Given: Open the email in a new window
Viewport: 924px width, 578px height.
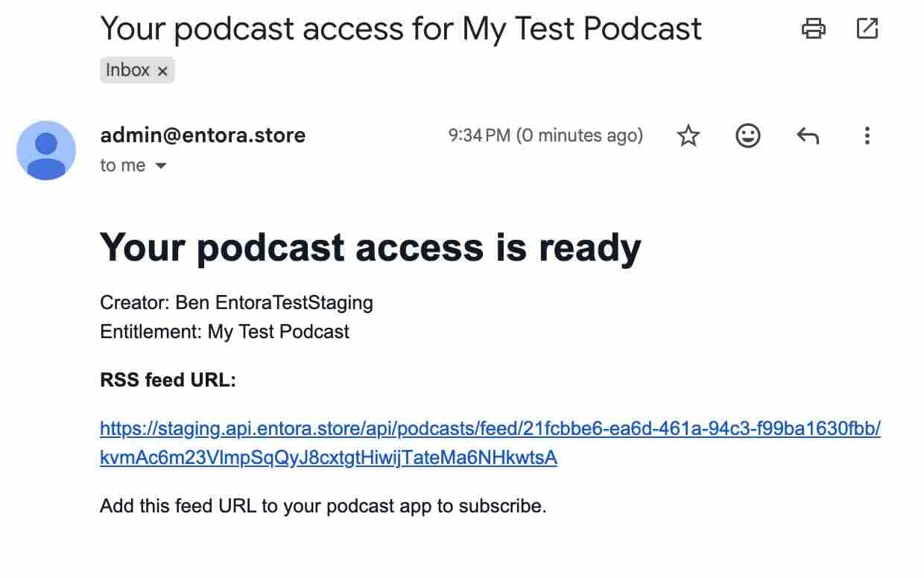Looking at the screenshot, I should coord(867,29).
